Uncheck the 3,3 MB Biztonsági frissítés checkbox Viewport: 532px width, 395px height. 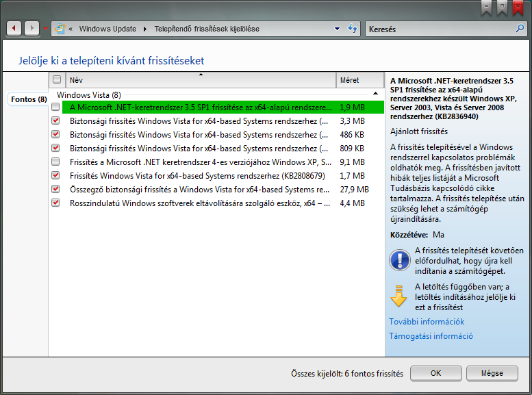click(x=55, y=120)
